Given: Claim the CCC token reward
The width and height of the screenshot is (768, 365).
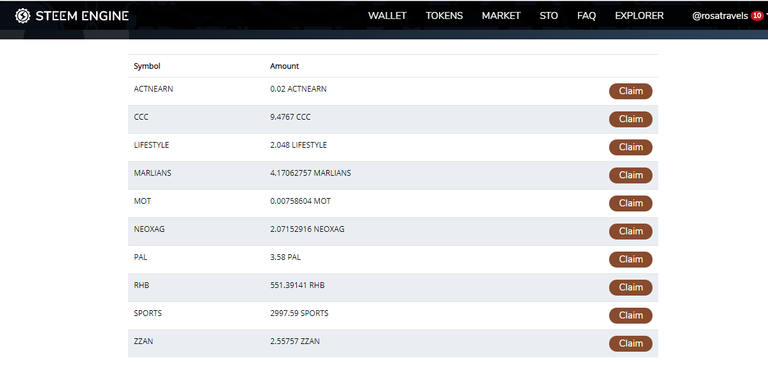Looking at the screenshot, I should (x=630, y=119).
